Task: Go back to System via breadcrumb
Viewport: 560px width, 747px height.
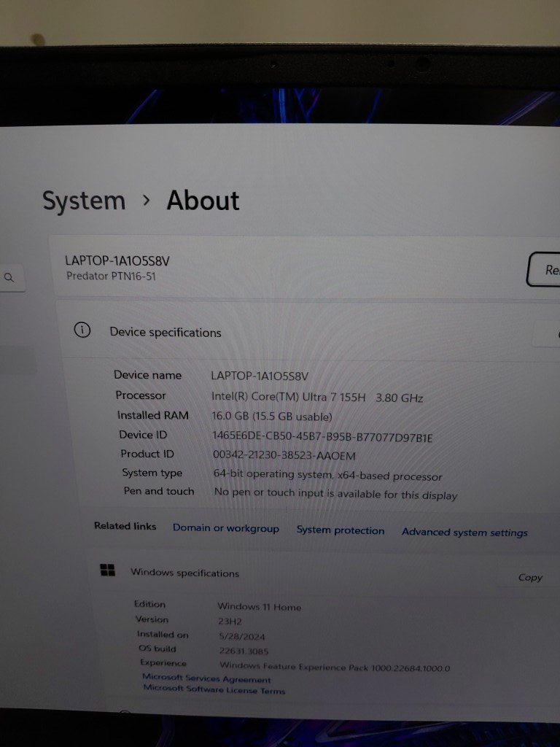Action: click(x=83, y=201)
